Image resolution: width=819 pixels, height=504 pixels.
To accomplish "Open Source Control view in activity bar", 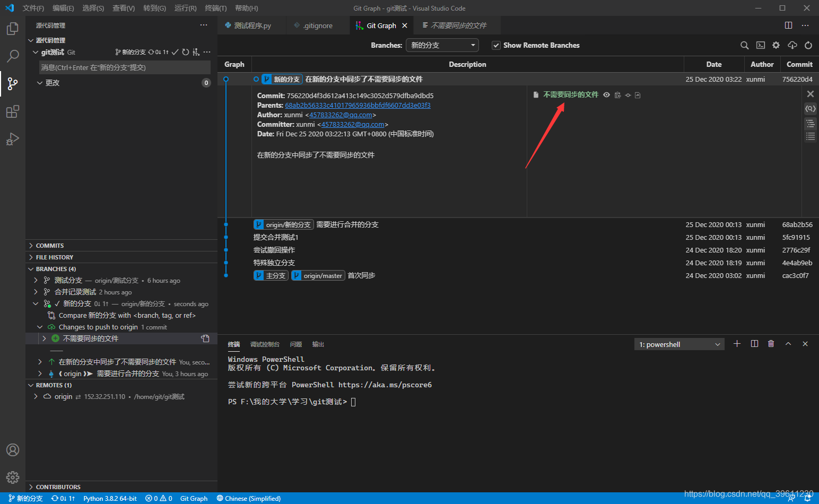I will click(13, 83).
